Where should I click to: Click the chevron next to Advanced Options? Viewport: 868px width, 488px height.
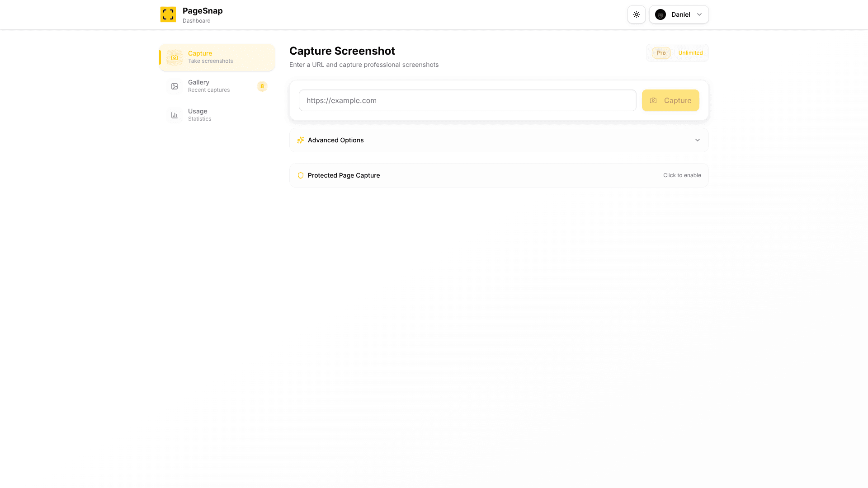698,140
